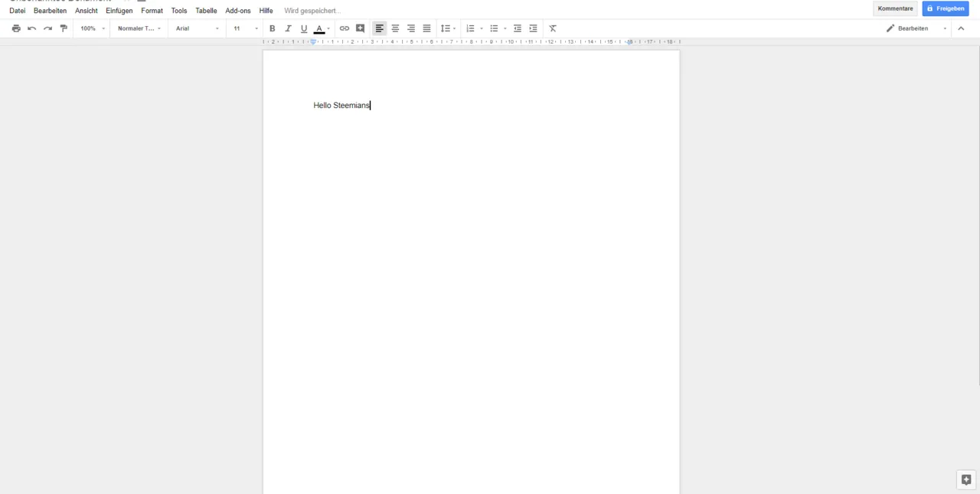The width and height of the screenshot is (980, 494).
Task: Click the blue Freigeben button
Action: [x=946, y=8]
